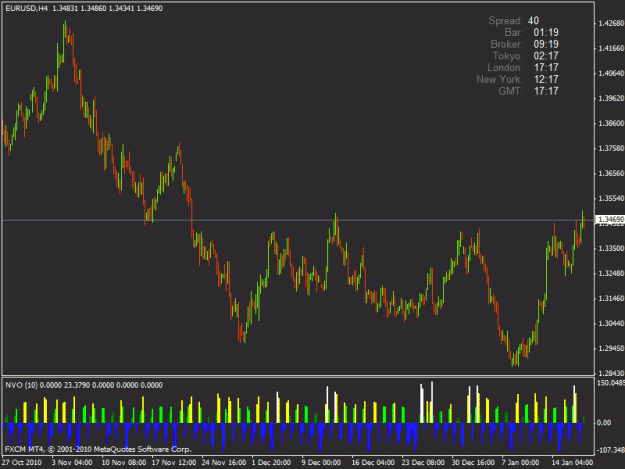Click the 3 Nov 04:00 time label
Image resolution: width=625 pixels, height=469 pixels.
(x=72, y=462)
